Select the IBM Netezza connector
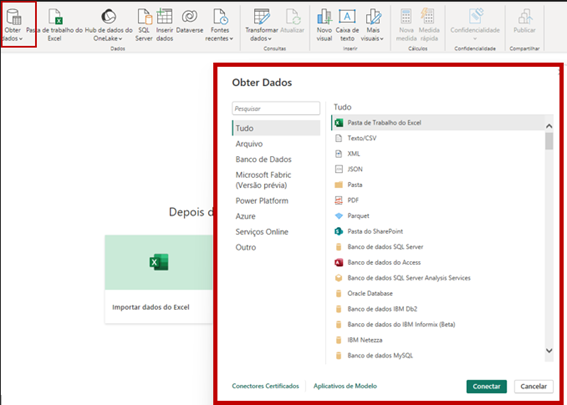Image resolution: width=567 pixels, height=405 pixels. [x=438, y=340]
